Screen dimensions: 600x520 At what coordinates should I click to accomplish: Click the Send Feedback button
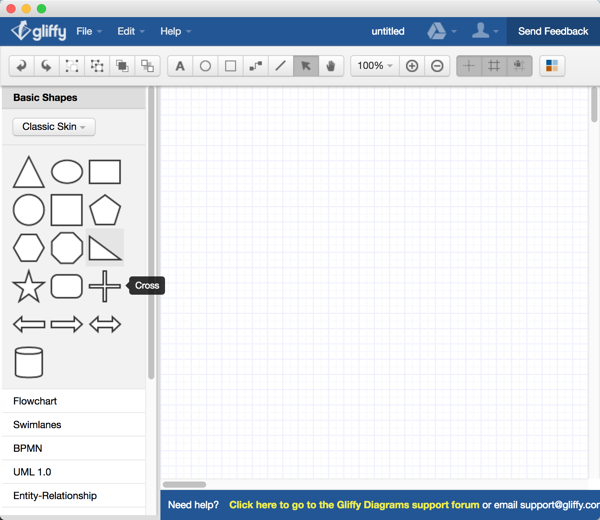553,31
